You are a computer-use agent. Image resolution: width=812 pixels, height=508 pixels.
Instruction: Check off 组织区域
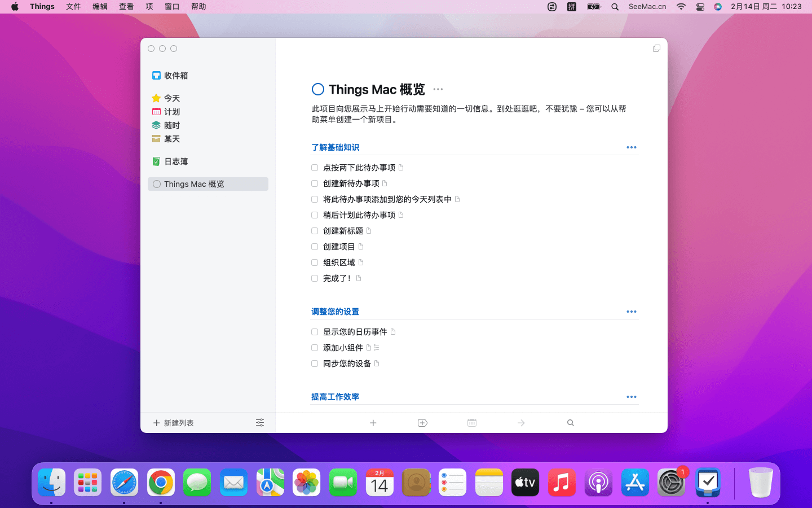pyautogui.click(x=315, y=262)
